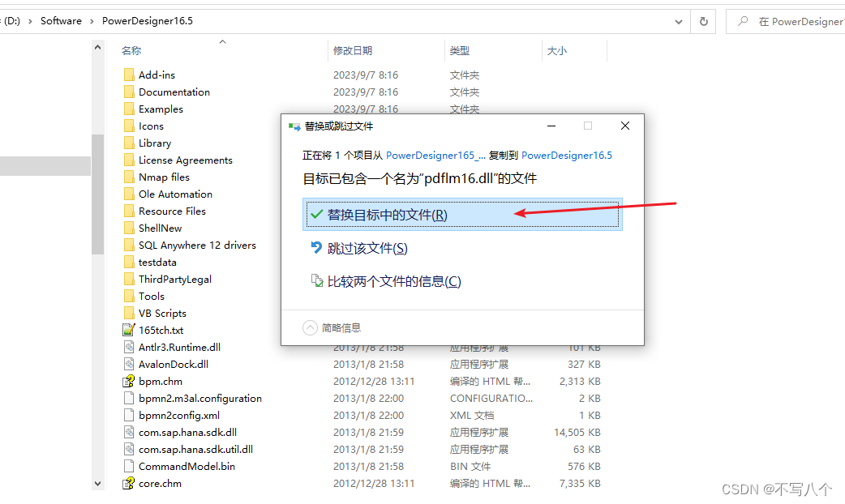845x504 pixels.
Task: Select the Library folder icon
Action: tap(129, 143)
